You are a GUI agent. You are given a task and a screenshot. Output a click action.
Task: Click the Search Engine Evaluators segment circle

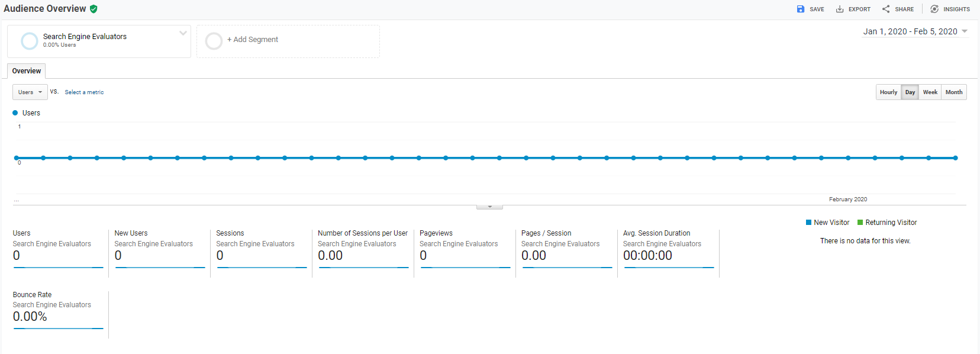pos(30,41)
